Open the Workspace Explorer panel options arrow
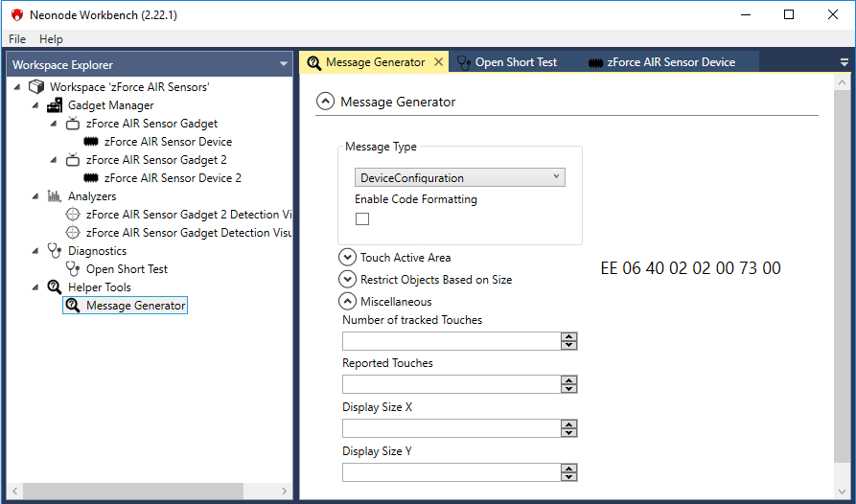This screenshot has height=504, width=856. click(x=284, y=64)
